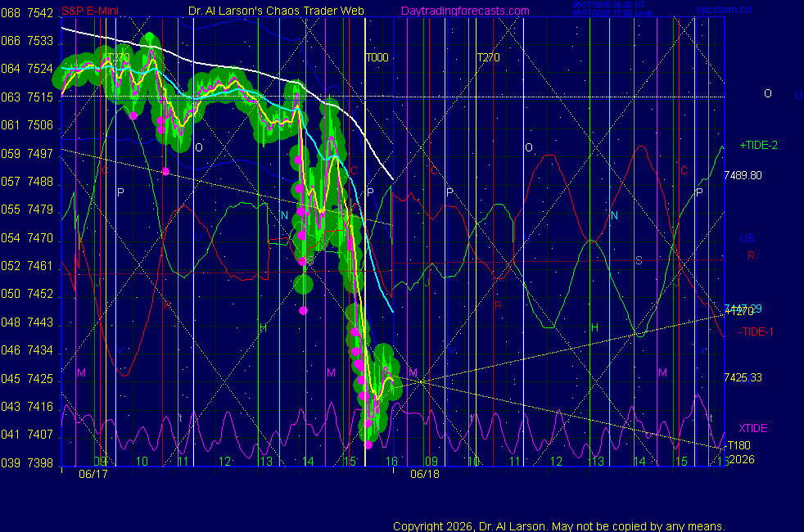804x532 pixels.
Task: Click the '057 7488' price axis label
Action: pos(27,182)
